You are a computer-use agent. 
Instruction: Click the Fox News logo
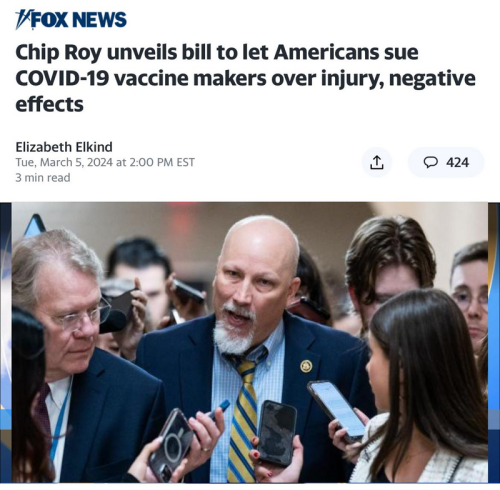click(71, 19)
